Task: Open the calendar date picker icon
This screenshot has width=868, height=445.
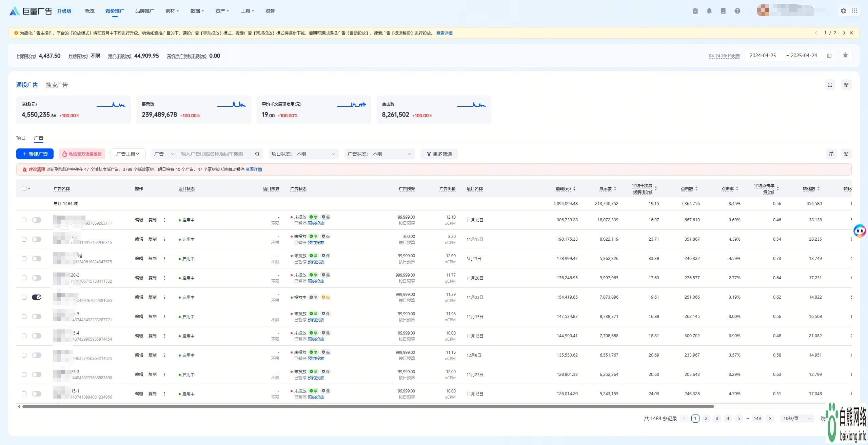Action: point(829,56)
